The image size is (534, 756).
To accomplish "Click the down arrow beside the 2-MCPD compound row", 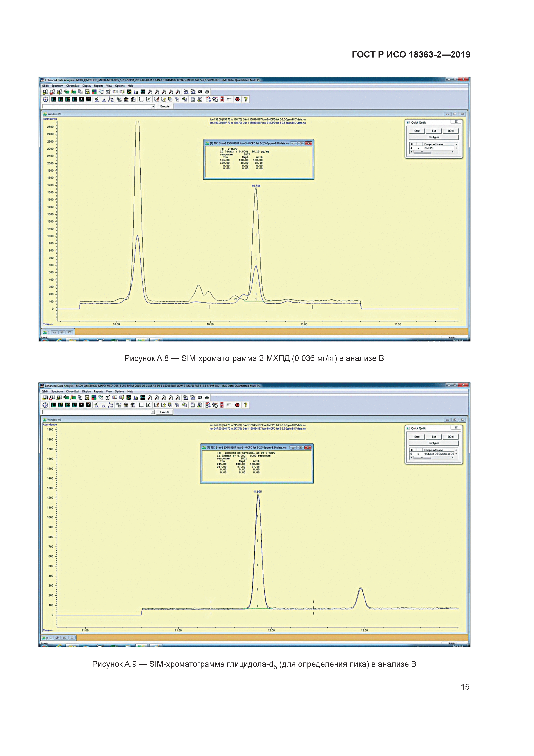I will [x=456, y=148].
